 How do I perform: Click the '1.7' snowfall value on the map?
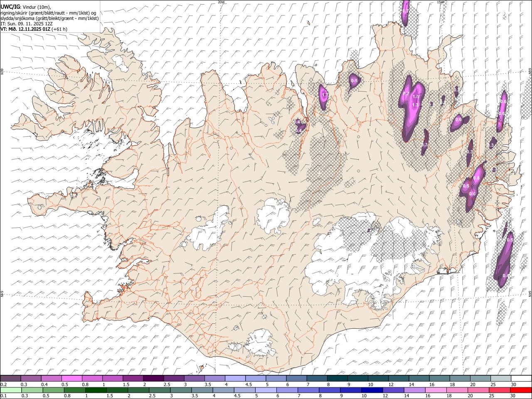point(325,95)
